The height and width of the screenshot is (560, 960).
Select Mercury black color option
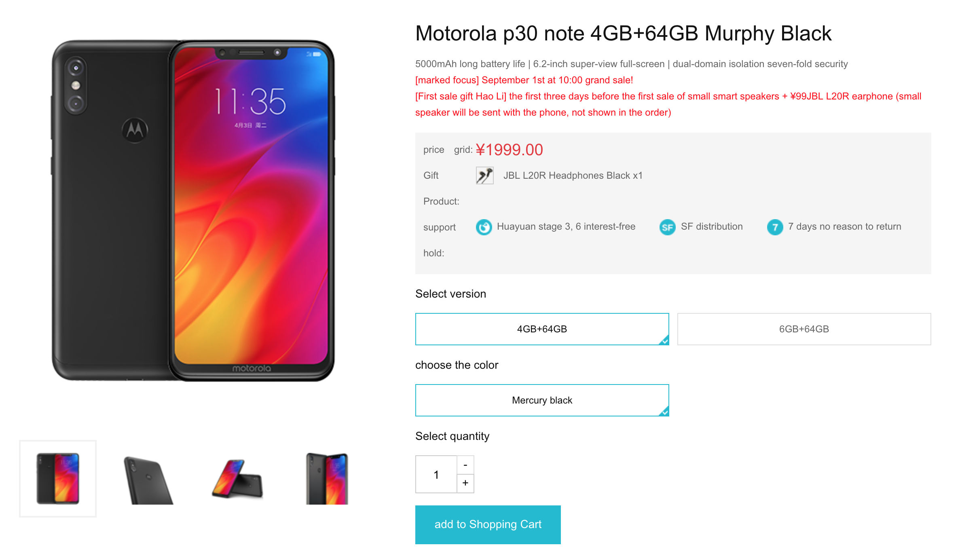(541, 401)
